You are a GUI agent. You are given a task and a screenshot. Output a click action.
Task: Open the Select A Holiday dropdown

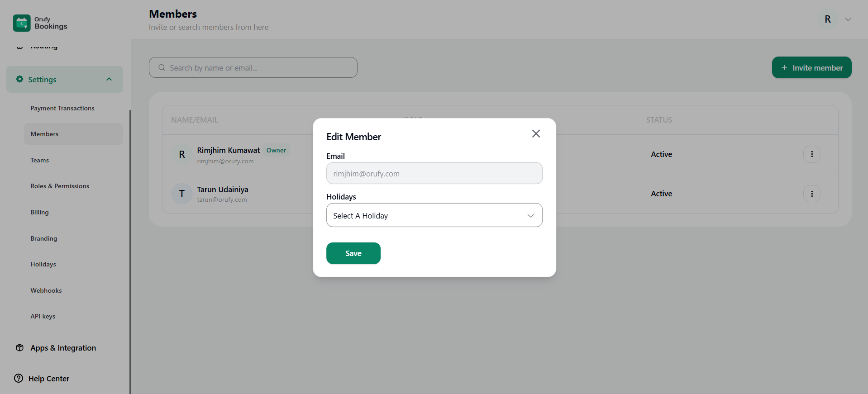434,215
